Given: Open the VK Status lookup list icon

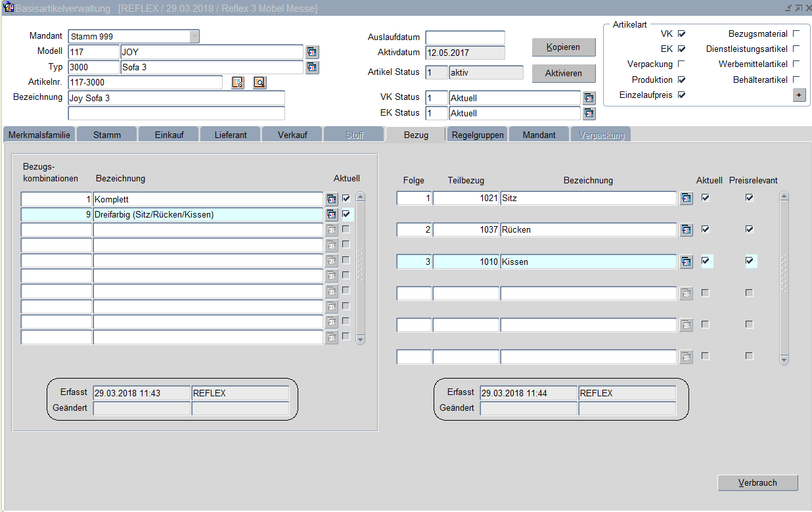Looking at the screenshot, I should (589, 98).
